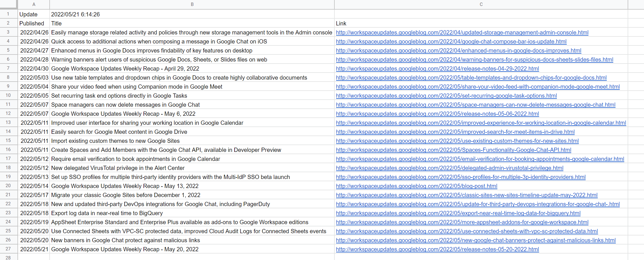Follow the export-near-real-time-log-data link
The height and width of the screenshot is (260, 644).
point(458,213)
